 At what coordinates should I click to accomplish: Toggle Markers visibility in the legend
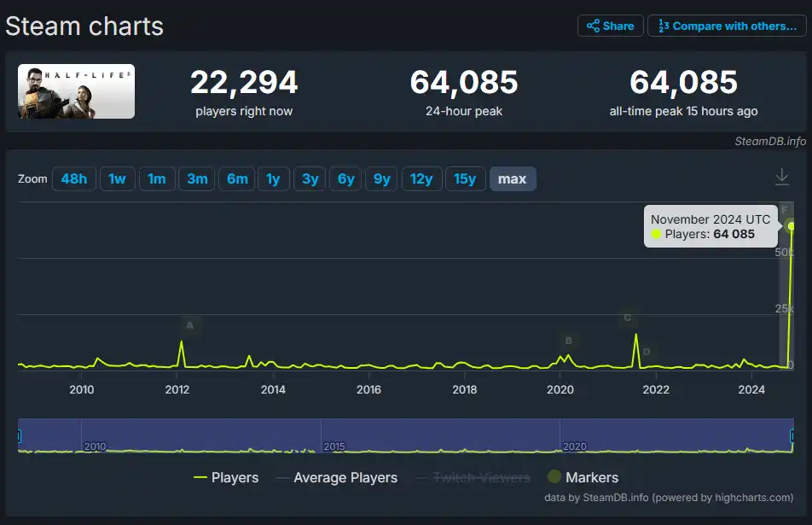click(584, 477)
